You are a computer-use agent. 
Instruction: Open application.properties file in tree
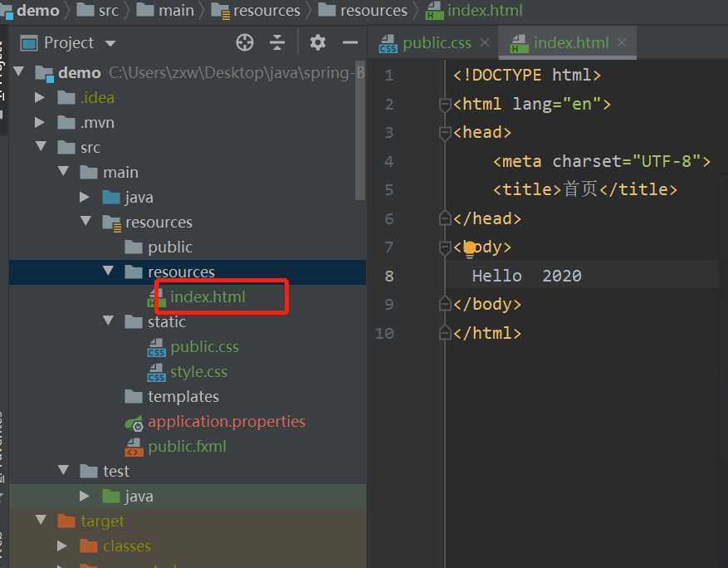coord(227,422)
